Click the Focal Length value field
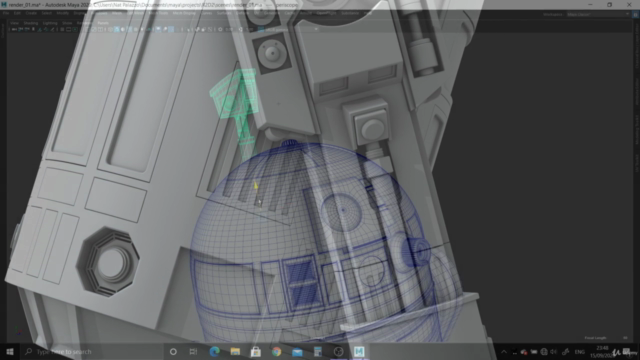Viewport: 640px width, 360px height. point(624,338)
